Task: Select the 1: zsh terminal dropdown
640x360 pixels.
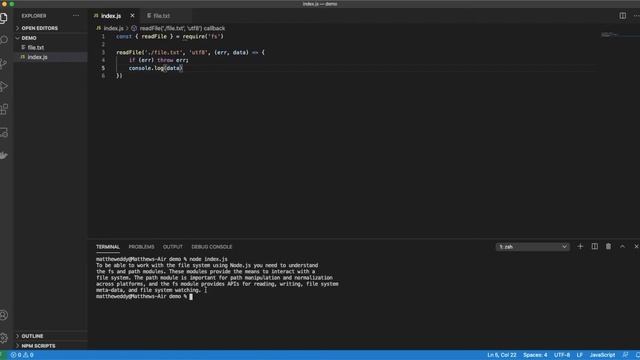Action: 533,247
